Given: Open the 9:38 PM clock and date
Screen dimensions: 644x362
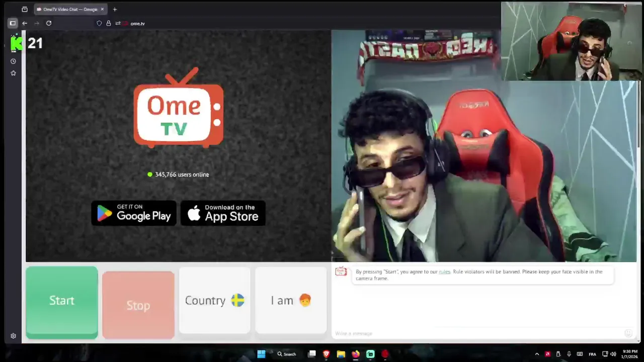Looking at the screenshot, I should tap(630, 354).
